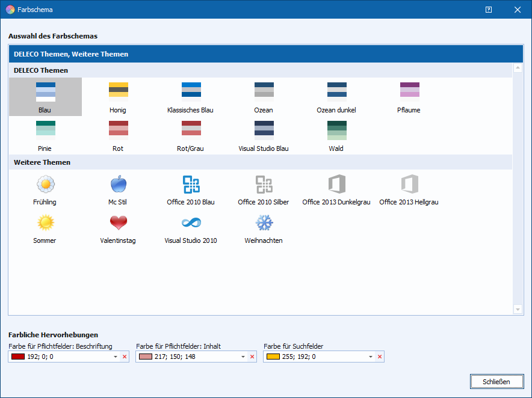Open the Suchfelder color dropdown
The height and width of the screenshot is (398, 532).
click(x=370, y=357)
